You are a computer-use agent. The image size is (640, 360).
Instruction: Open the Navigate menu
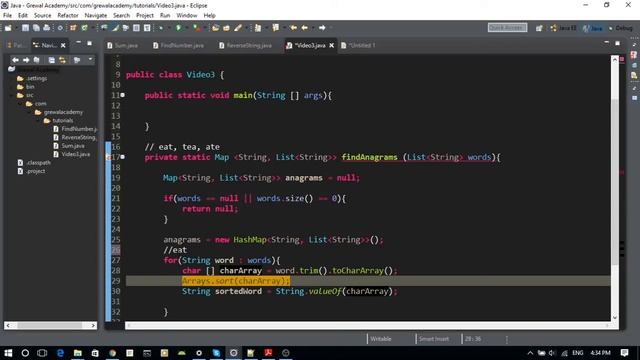tap(96, 16)
